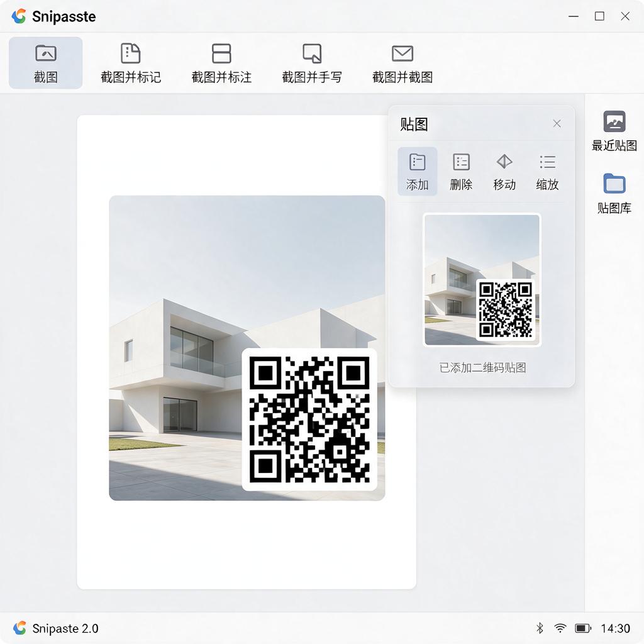Select the 缩放 option
This screenshot has height=644, width=644.
point(547,171)
